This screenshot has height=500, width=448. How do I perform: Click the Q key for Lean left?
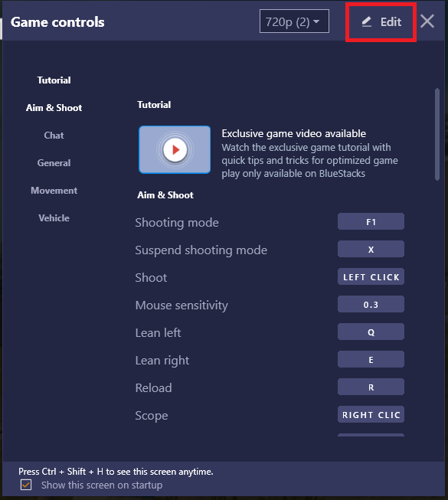371,332
